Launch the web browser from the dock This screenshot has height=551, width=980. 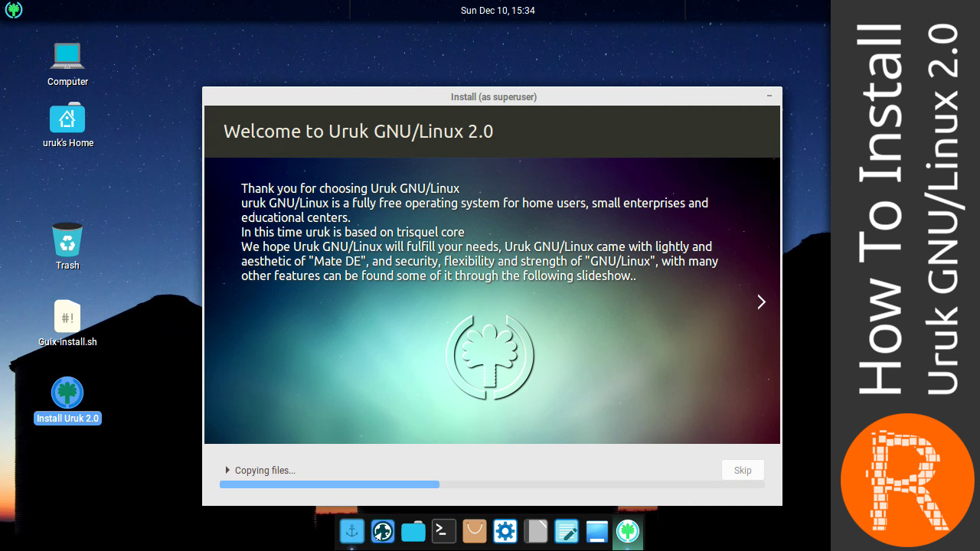tap(383, 530)
